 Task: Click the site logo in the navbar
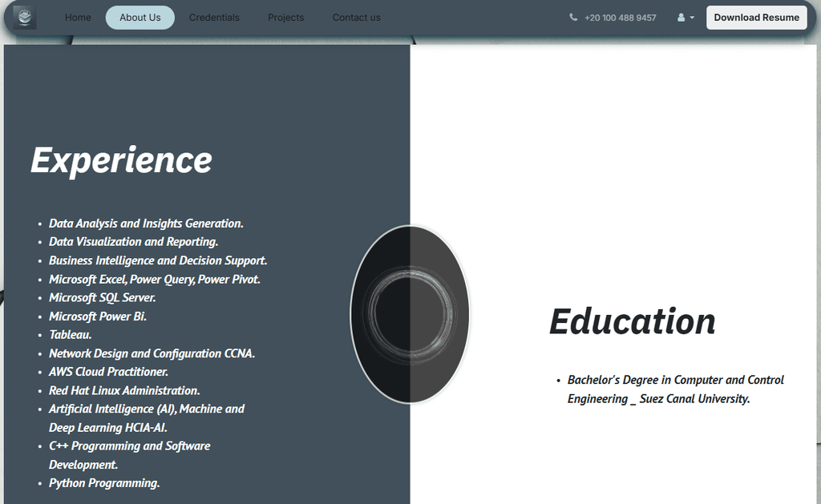coord(25,18)
